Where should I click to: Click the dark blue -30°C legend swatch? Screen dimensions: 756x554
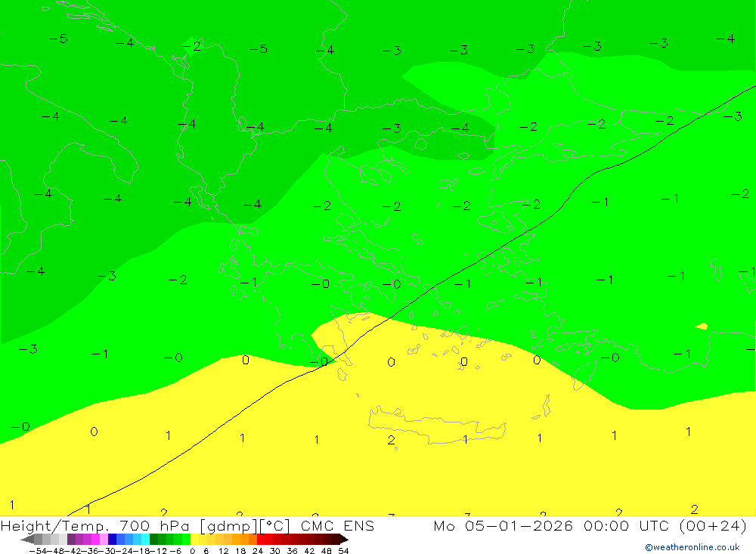click(x=112, y=540)
